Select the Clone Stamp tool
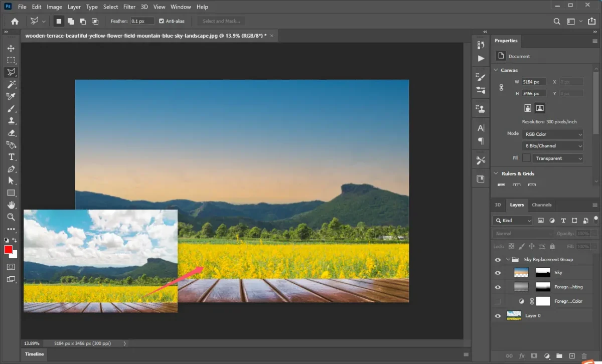 (x=11, y=121)
